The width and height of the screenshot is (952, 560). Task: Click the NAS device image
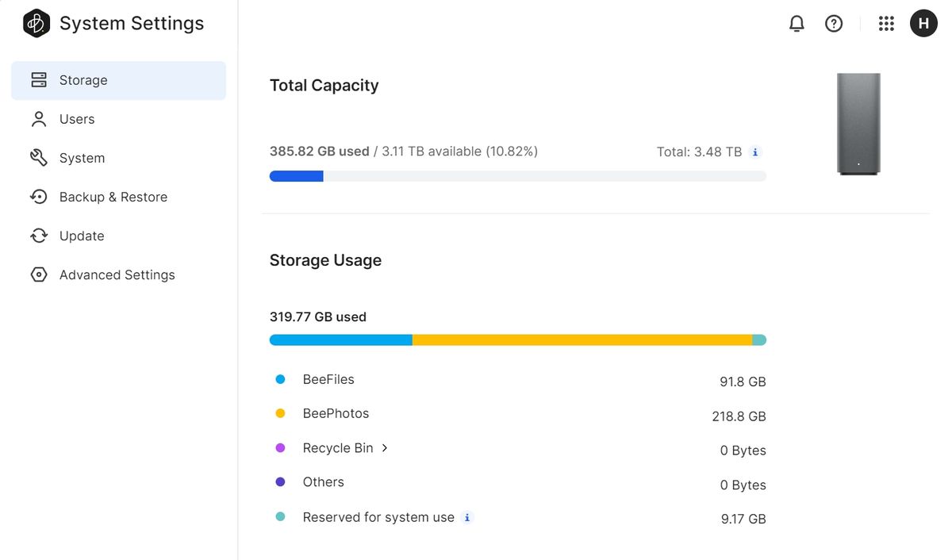(858, 124)
